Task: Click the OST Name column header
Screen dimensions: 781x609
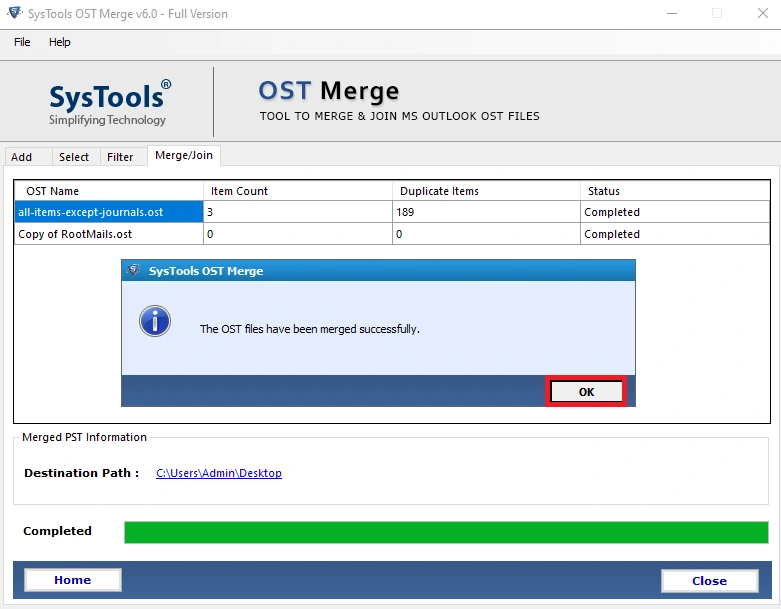Action: [x=109, y=191]
